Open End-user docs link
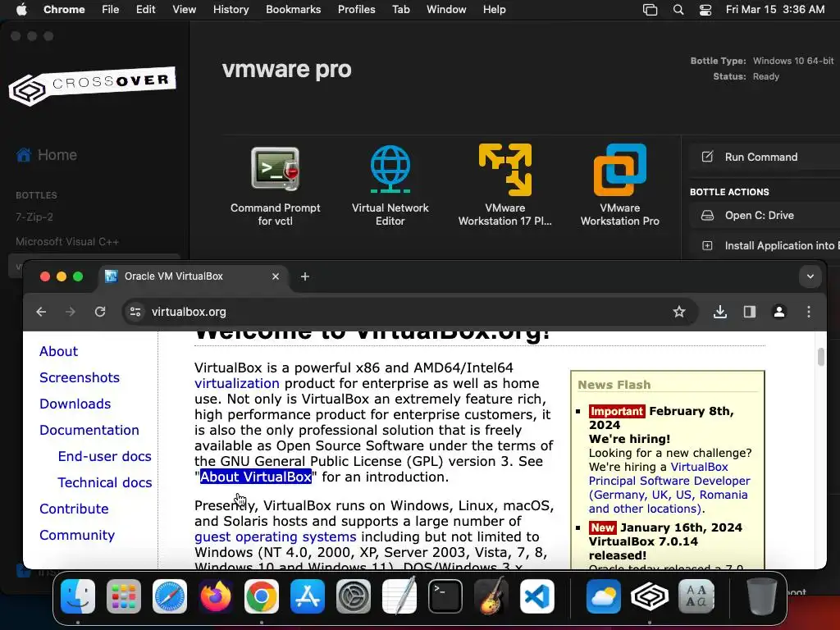Viewport: 840px width, 630px height. point(104,456)
